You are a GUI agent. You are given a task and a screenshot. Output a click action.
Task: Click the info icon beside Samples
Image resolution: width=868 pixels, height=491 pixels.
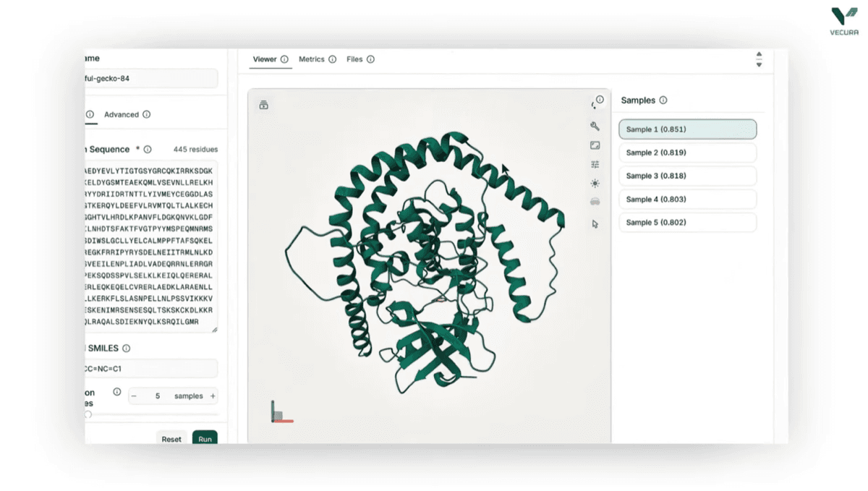tap(663, 101)
